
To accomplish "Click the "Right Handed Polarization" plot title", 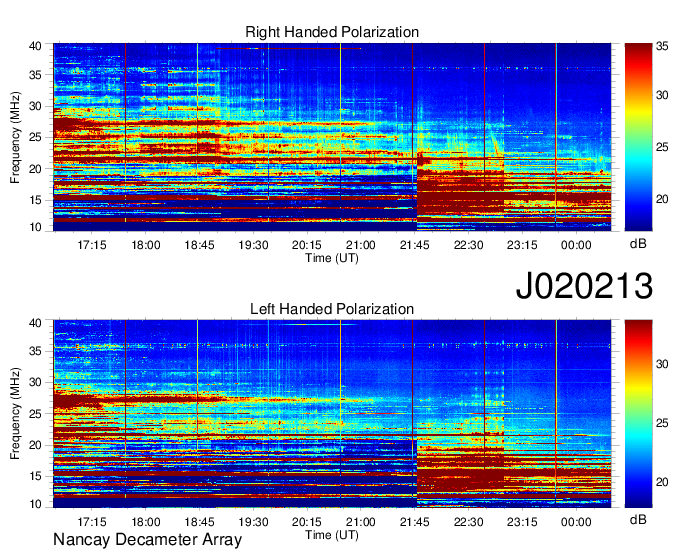I will [x=332, y=32].
